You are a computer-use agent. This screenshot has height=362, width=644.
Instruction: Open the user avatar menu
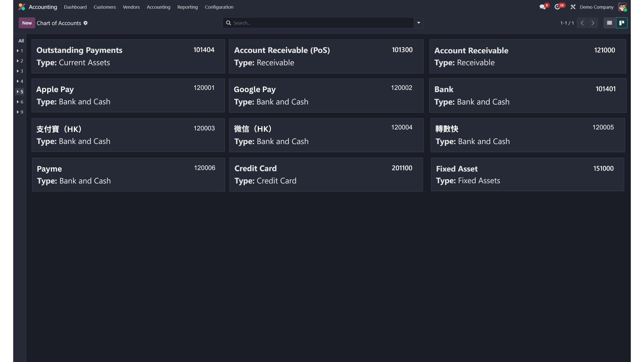tap(622, 7)
